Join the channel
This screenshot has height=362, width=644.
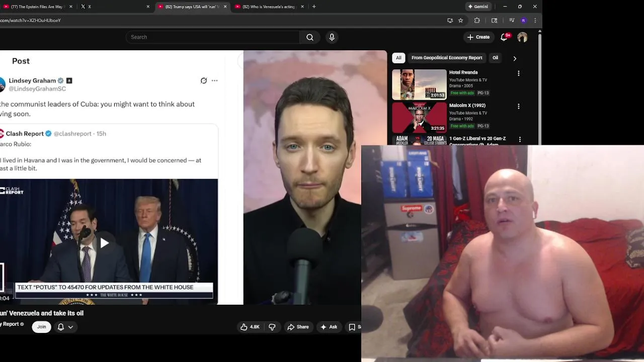pyautogui.click(x=41, y=327)
